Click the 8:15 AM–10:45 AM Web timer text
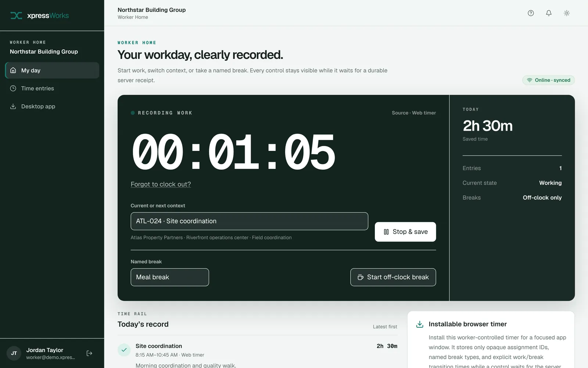The height and width of the screenshot is (368, 588). [170, 355]
